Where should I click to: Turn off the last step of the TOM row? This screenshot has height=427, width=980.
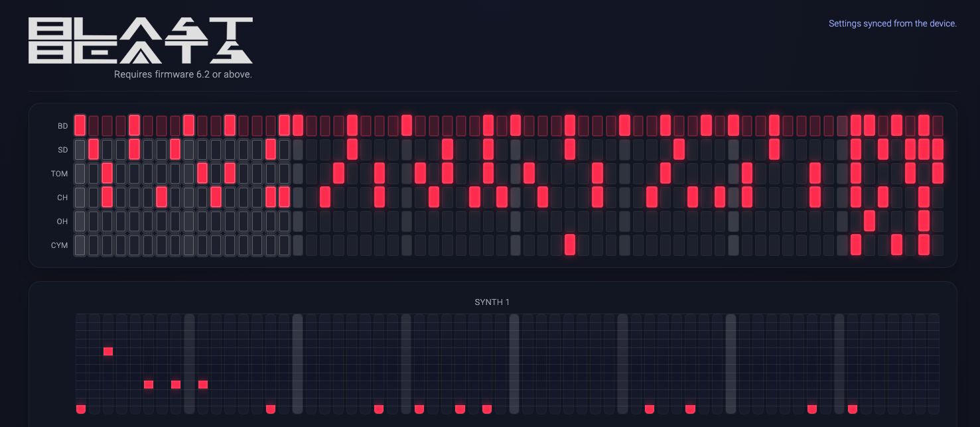point(938,173)
